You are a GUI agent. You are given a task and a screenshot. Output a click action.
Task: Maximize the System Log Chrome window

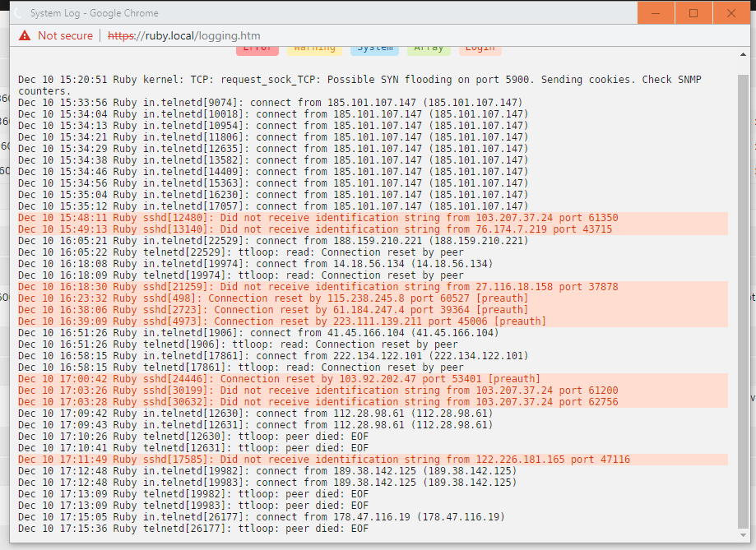pos(693,13)
